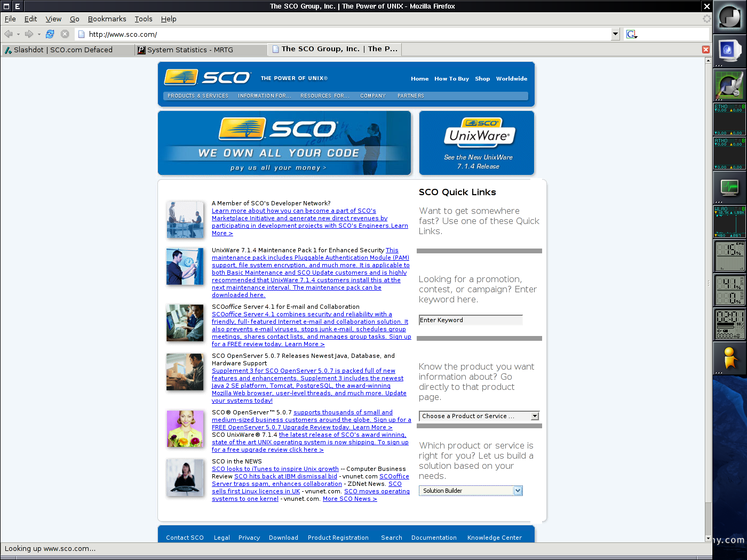This screenshot has width=747, height=560.
Task: Click the green system monitor dock icon
Action: pyautogui.click(x=729, y=188)
